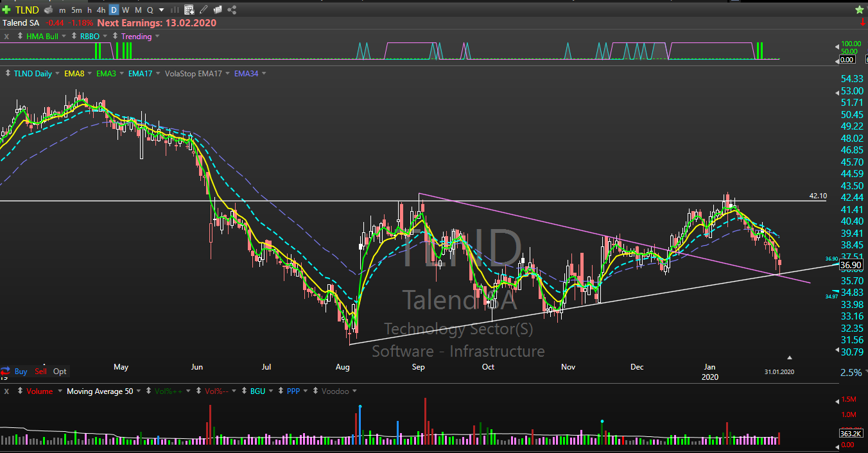
Task: Select the 4h timeframe button
Action: point(101,10)
